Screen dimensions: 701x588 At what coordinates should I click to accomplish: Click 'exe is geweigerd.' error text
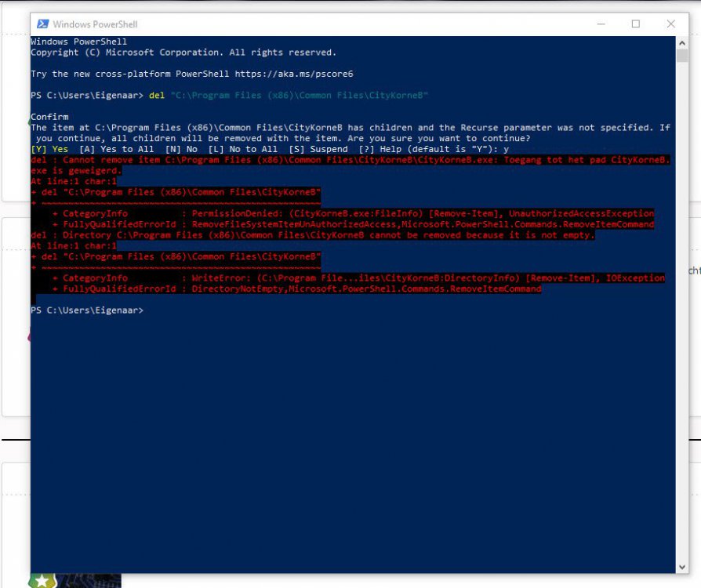(x=76, y=170)
